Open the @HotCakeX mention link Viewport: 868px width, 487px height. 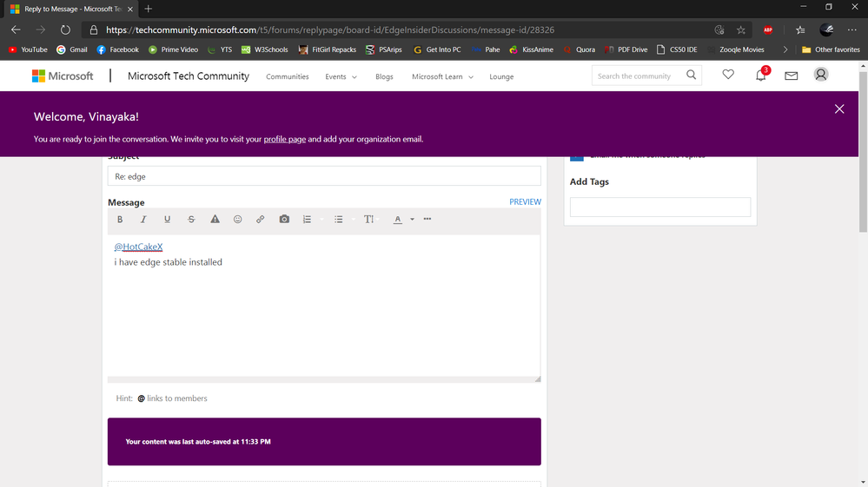click(138, 247)
